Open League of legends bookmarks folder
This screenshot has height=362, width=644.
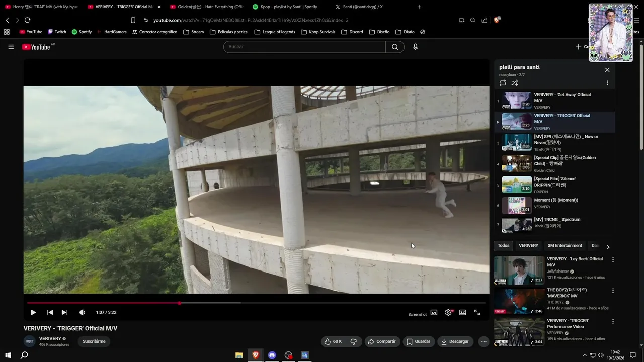coord(275,32)
